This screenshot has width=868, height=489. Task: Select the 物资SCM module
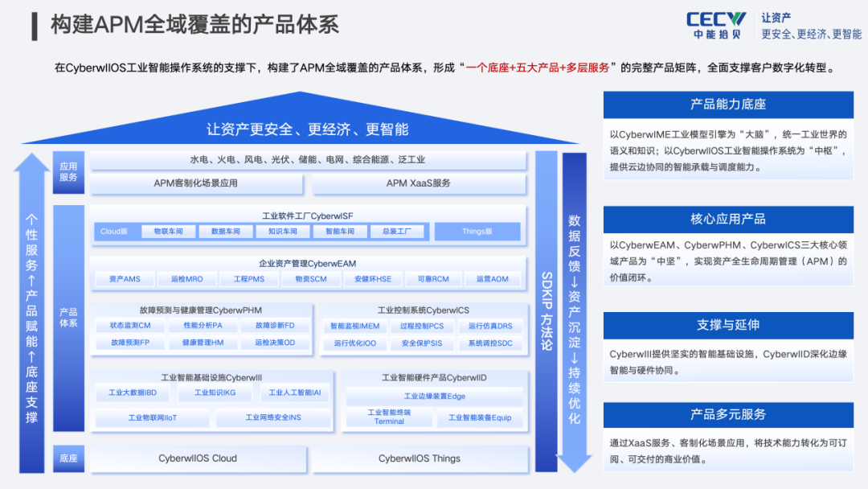311,279
